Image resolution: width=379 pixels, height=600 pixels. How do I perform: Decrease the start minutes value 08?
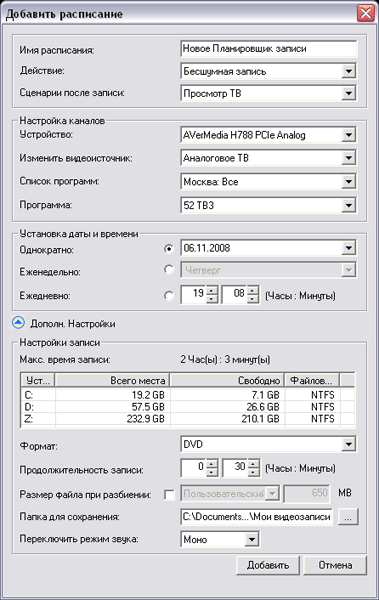pyautogui.click(x=253, y=299)
